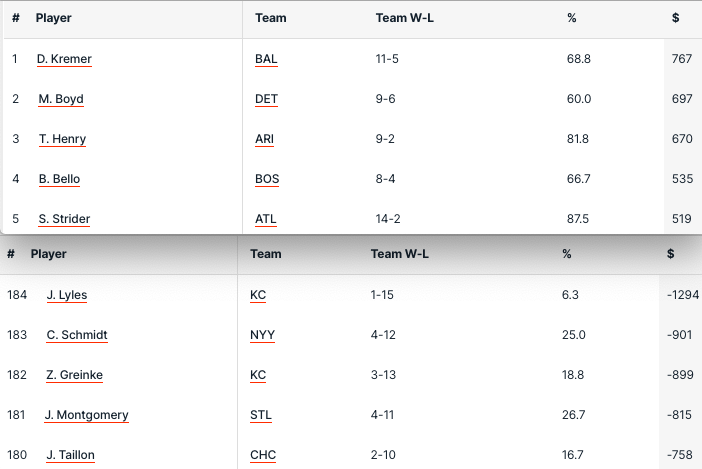702x469 pixels.
Task: Open BAL team link
Action: point(266,59)
